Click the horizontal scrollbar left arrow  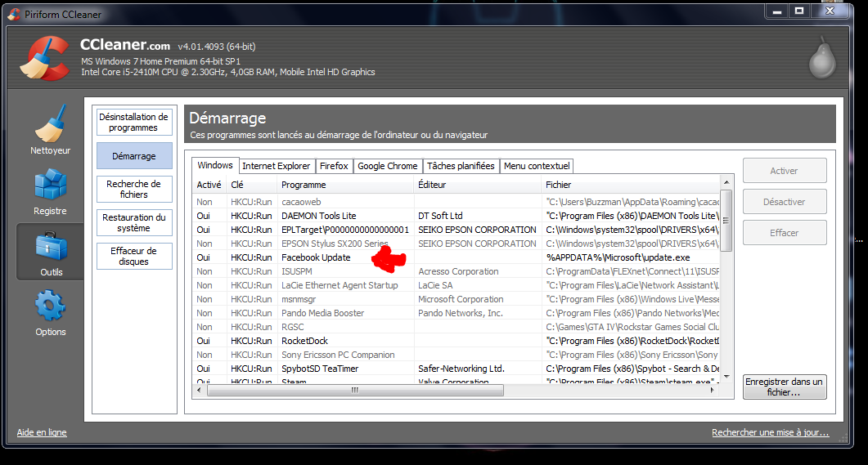tap(200, 391)
